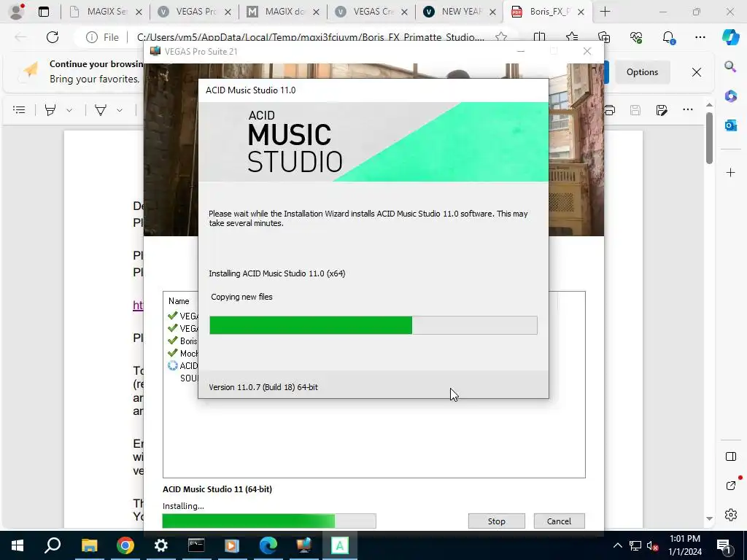The image size is (747, 560).
Task: Open a new browser tab
Action: [x=605, y=12]
